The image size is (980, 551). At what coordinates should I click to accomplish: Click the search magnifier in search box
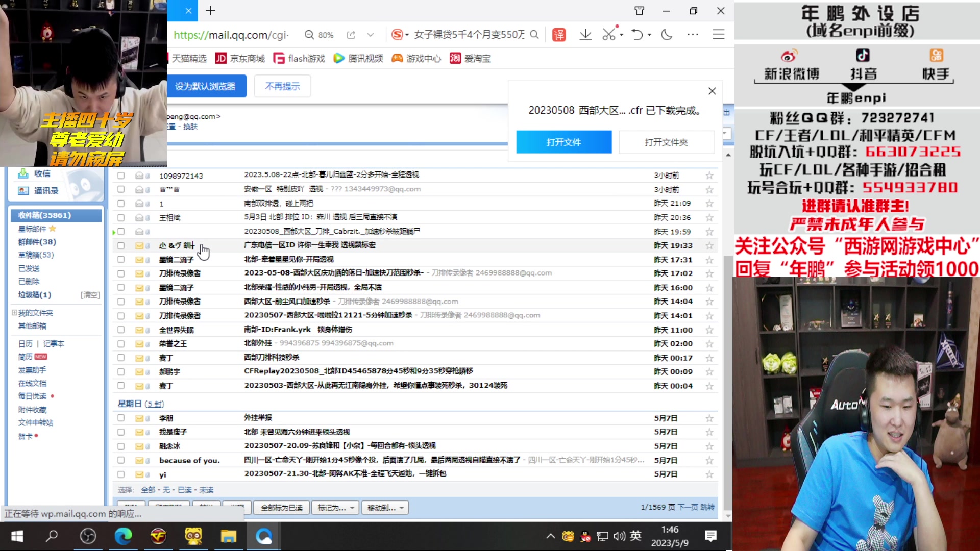pyautogui.click(x=534, y=35)
